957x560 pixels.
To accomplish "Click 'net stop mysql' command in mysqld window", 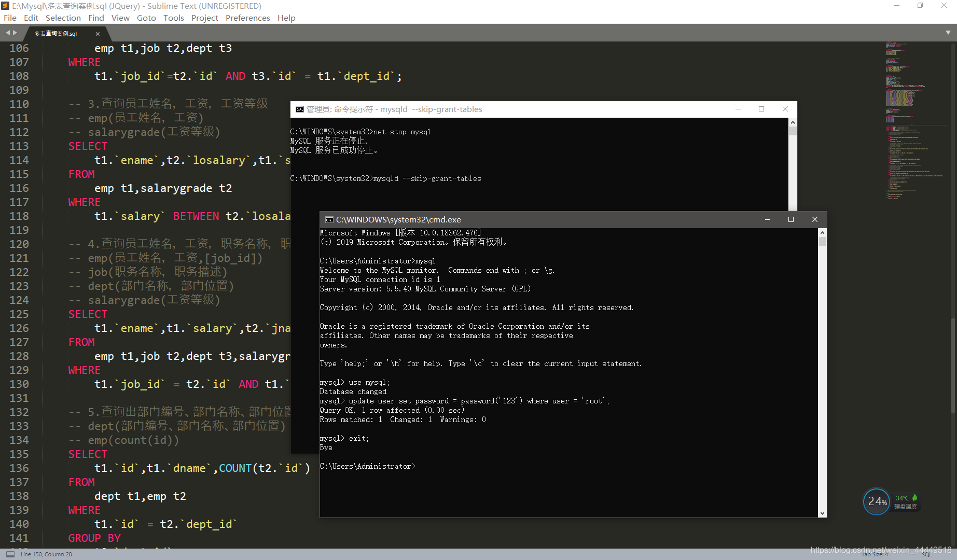I will [402, 132].
